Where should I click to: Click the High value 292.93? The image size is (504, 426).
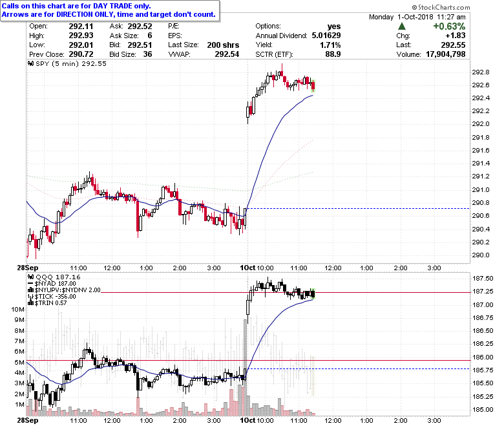(x=81, y=36)
